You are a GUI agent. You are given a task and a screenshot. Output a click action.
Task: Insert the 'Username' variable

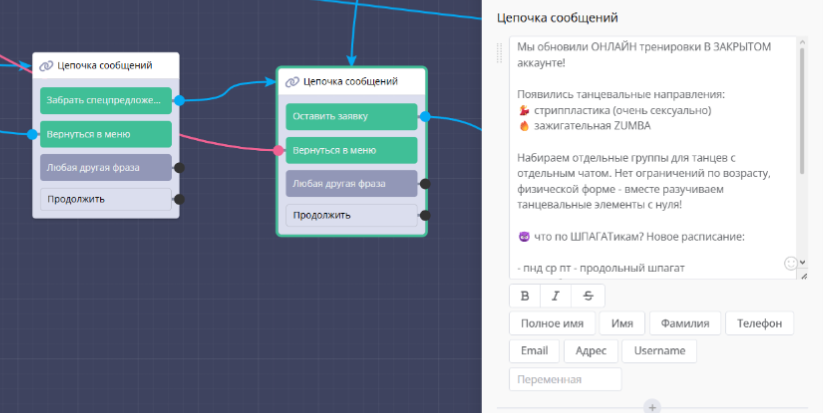(658, 351)
